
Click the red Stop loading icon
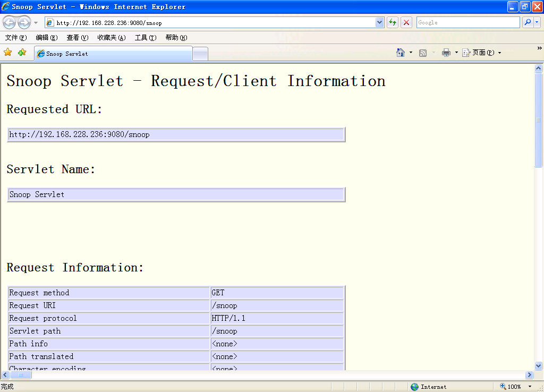[406, 22]
